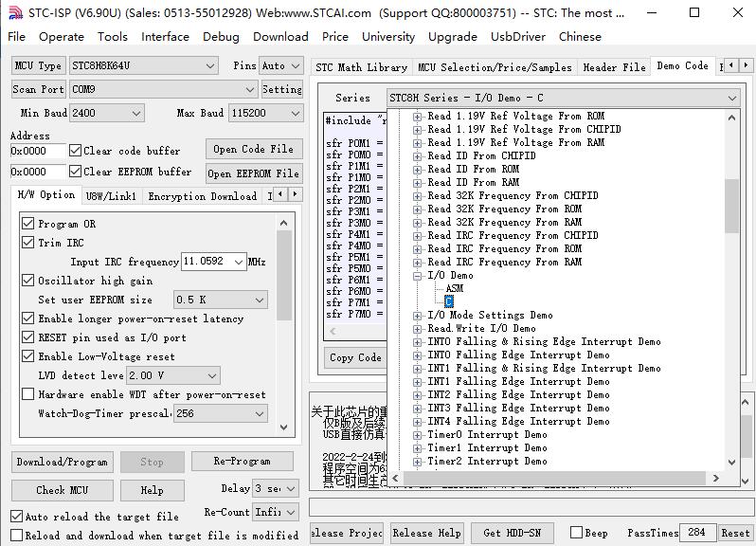
Task: Click Open Code File button
Action: tap(254, 149)
